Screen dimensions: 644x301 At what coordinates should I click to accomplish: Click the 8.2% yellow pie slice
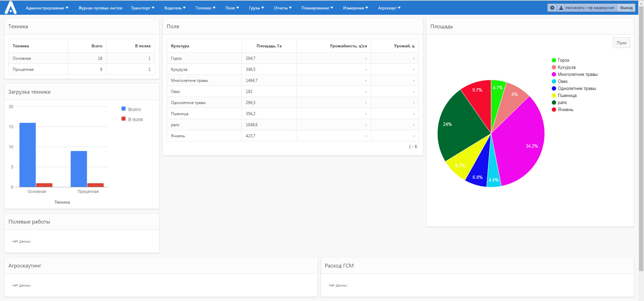point(468,158)
